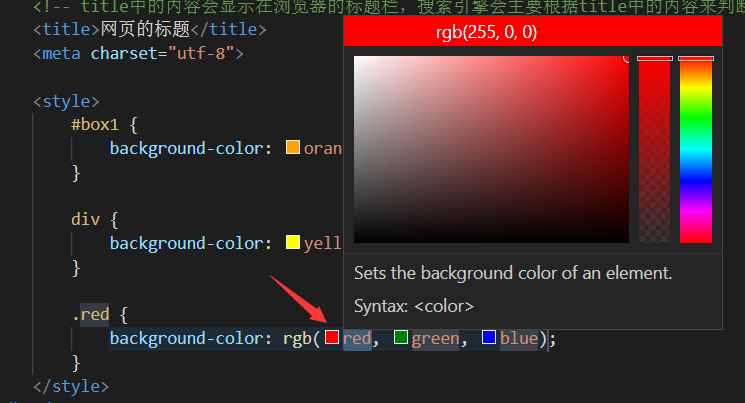745x403 pixels.
Task: Click the yellow color swatch in div rule
Action: coord(293,242)
